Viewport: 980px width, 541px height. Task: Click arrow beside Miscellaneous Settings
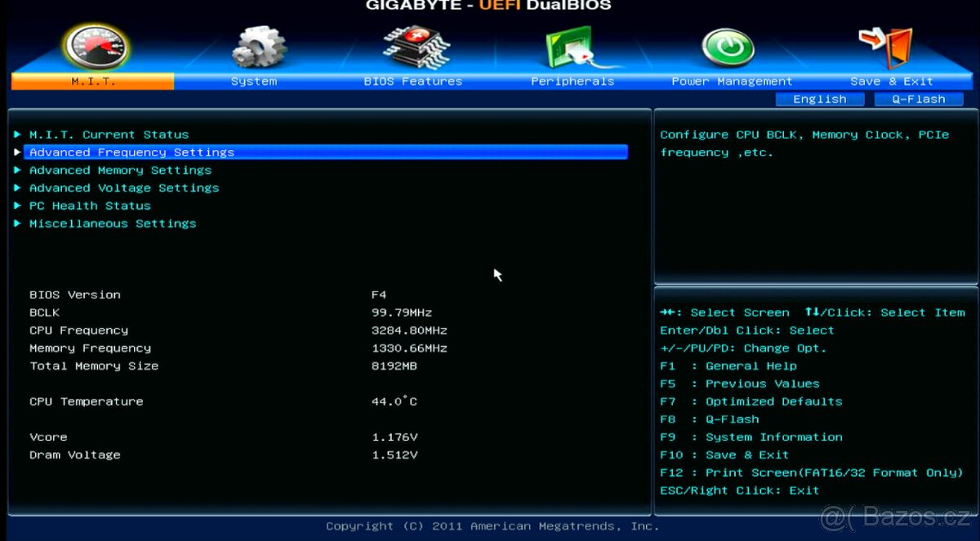coord(17,224)
